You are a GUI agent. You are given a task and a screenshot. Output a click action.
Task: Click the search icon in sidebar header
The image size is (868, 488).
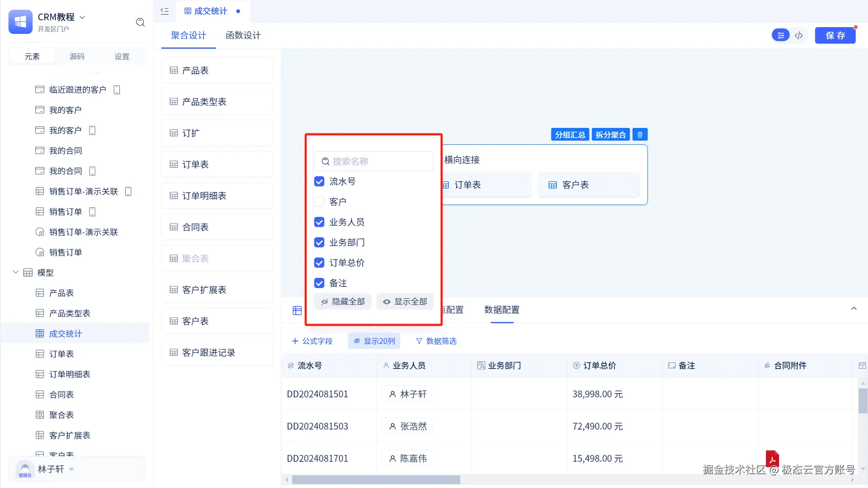point(140,22)
